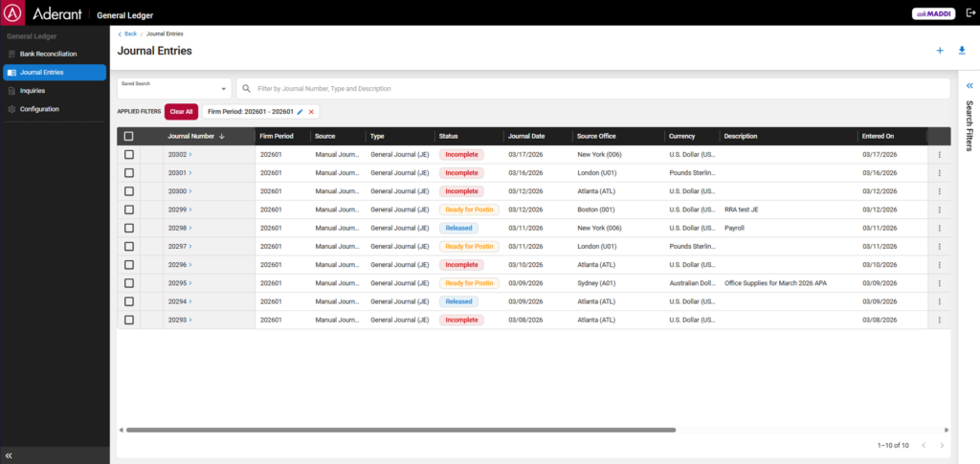Expand the Search Filters panel
This screenshot has height=464, width=980.
(969, 85)
